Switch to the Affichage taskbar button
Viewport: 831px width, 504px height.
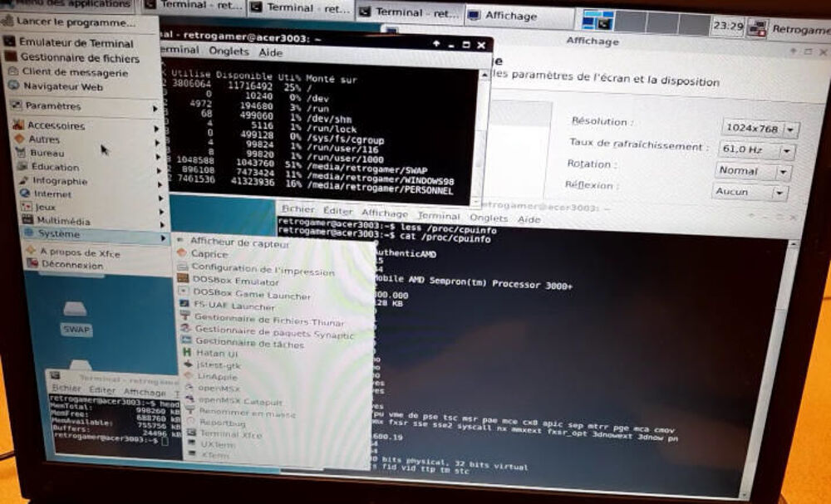click(x=519, y=15)
